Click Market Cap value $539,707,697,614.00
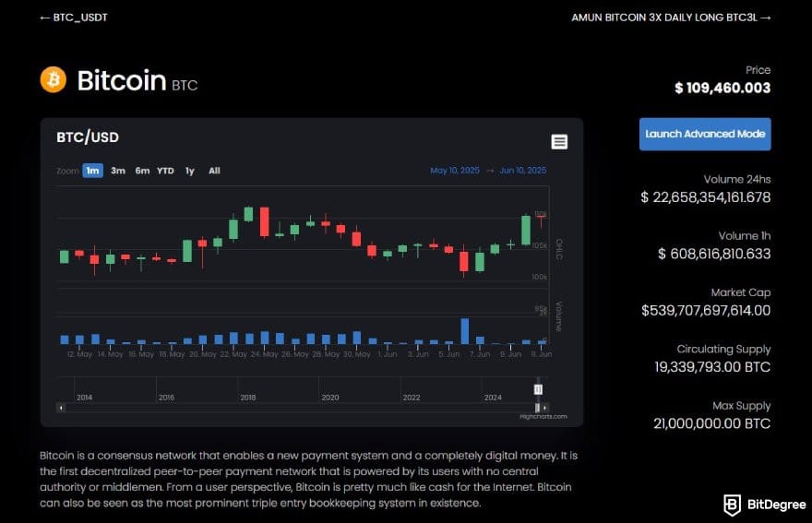 (x=706, y=310)
